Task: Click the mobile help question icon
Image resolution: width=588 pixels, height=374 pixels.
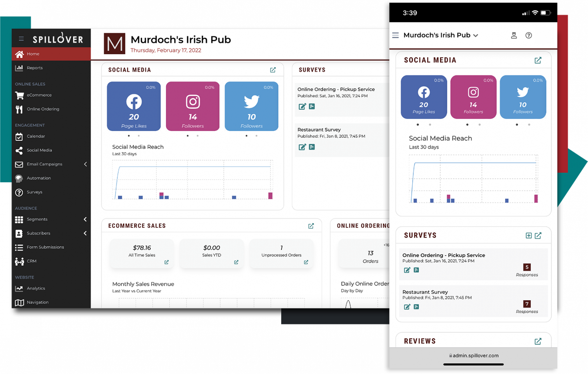Action: (528, 35)
